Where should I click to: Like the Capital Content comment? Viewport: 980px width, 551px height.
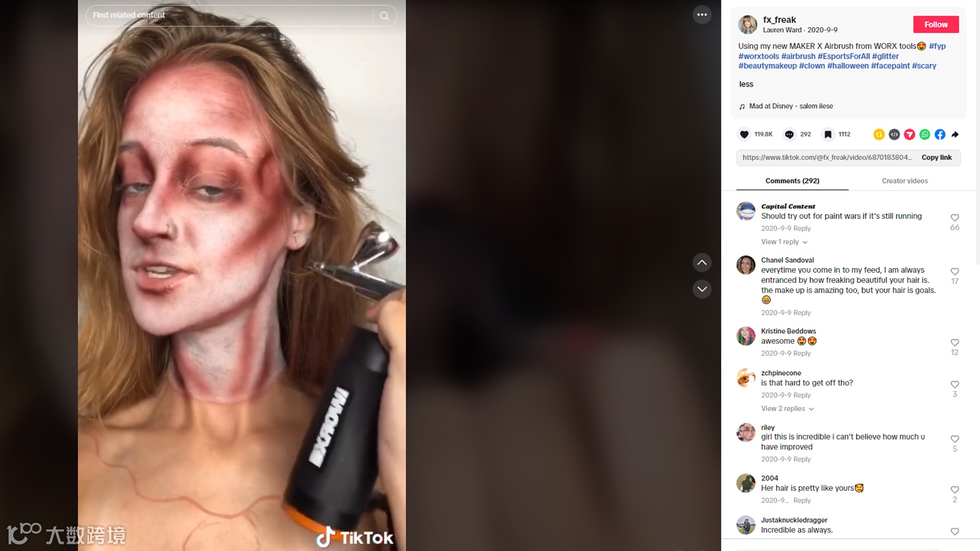coord(954,218)
